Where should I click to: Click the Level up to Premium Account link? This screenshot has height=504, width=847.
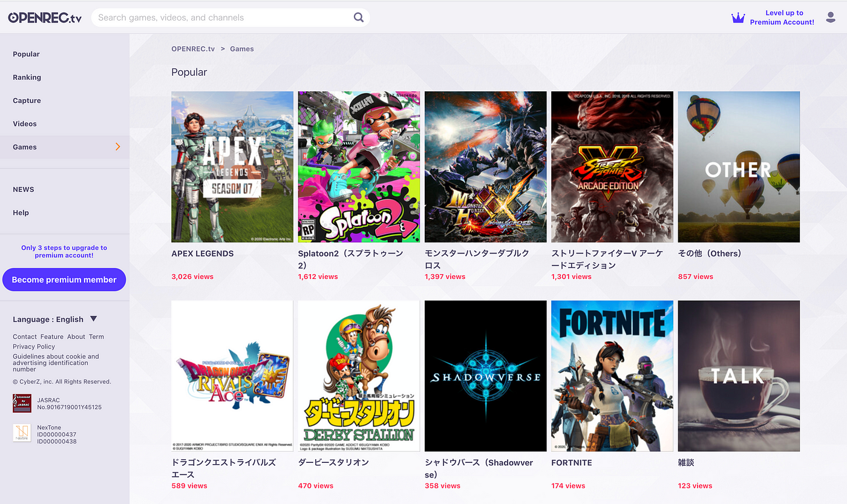(782, 18)
